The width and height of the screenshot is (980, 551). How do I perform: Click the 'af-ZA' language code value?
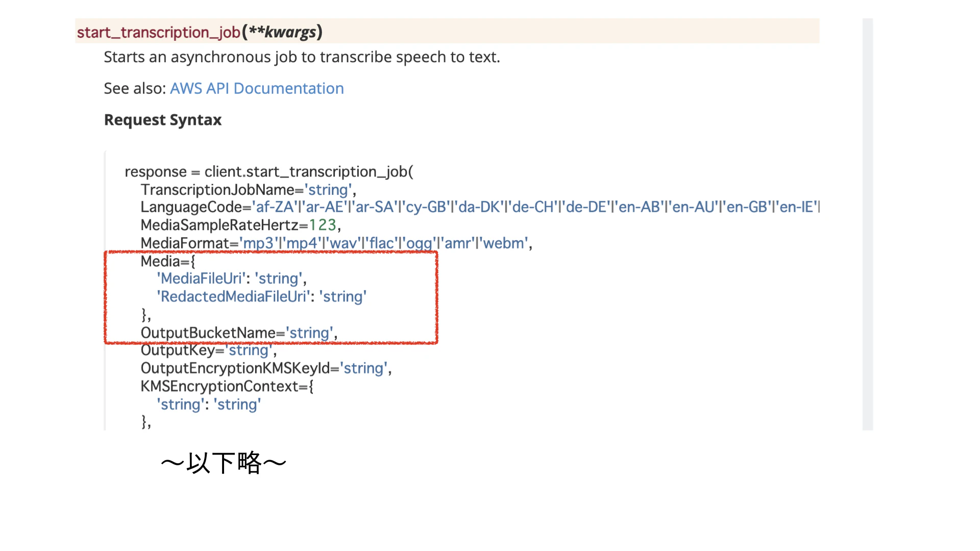tap(275, 207)
